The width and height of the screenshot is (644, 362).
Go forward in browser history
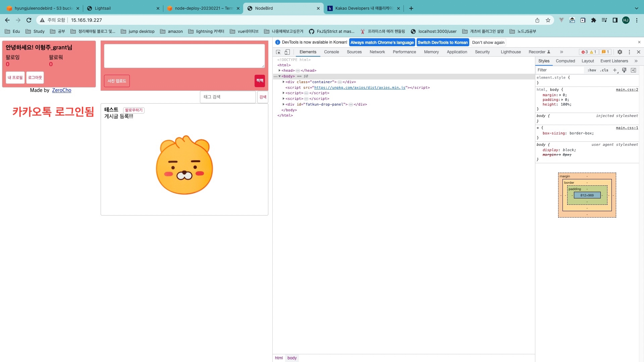[18, 20]
